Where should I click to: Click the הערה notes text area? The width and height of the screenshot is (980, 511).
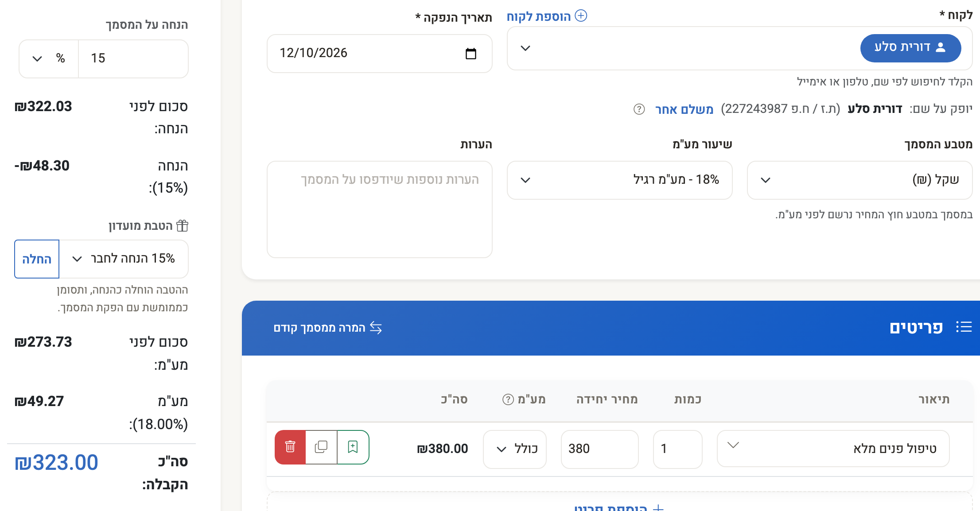click(380, 209)
